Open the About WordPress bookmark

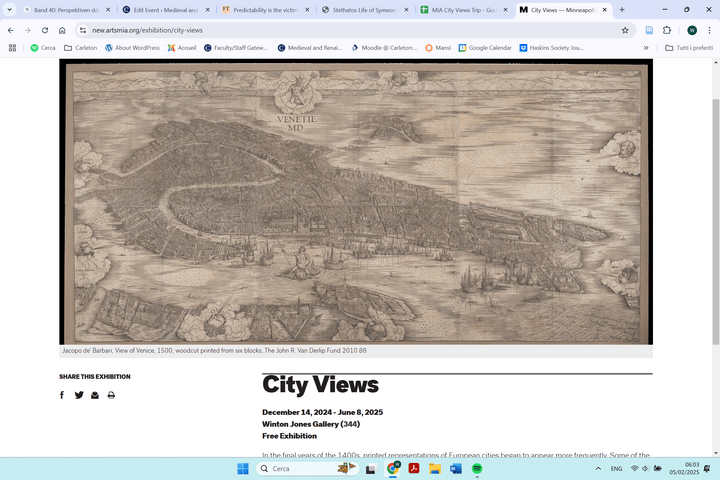132,48
